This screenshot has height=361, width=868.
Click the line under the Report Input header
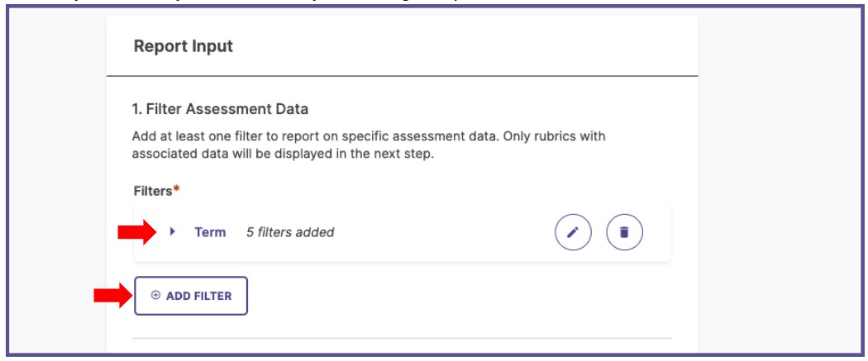[403, 76]
